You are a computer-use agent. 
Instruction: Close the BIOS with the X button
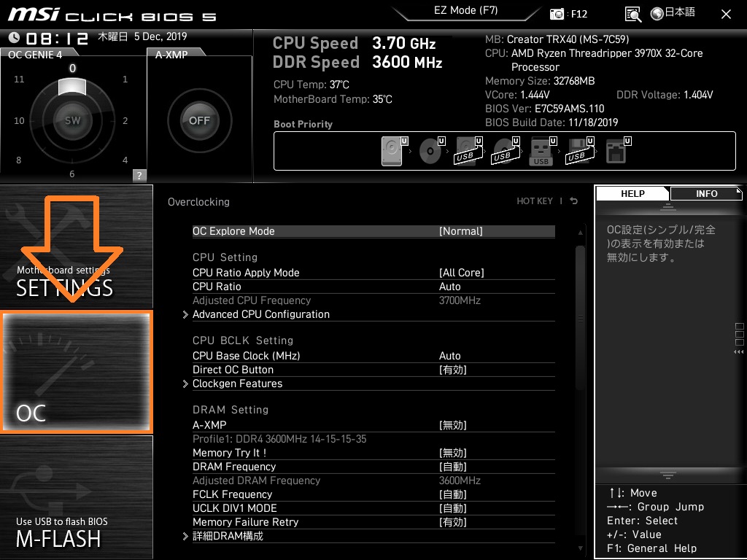(726, 15)
